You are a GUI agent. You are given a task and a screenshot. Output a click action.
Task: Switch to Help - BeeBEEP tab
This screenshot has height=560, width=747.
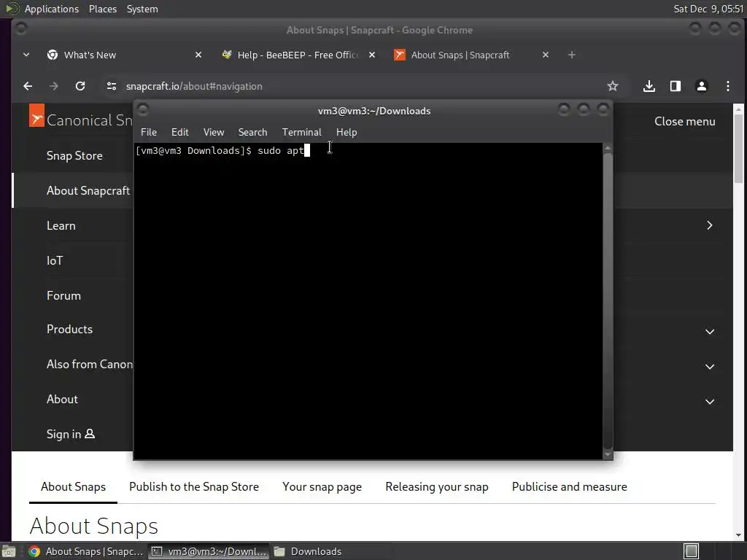(x=298, y=55)
